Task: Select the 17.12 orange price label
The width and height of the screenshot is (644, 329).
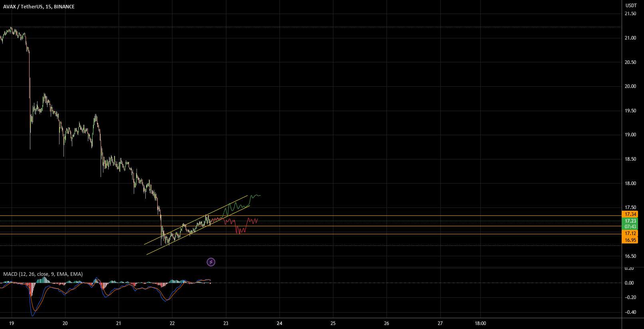Action: click(630, 233)
